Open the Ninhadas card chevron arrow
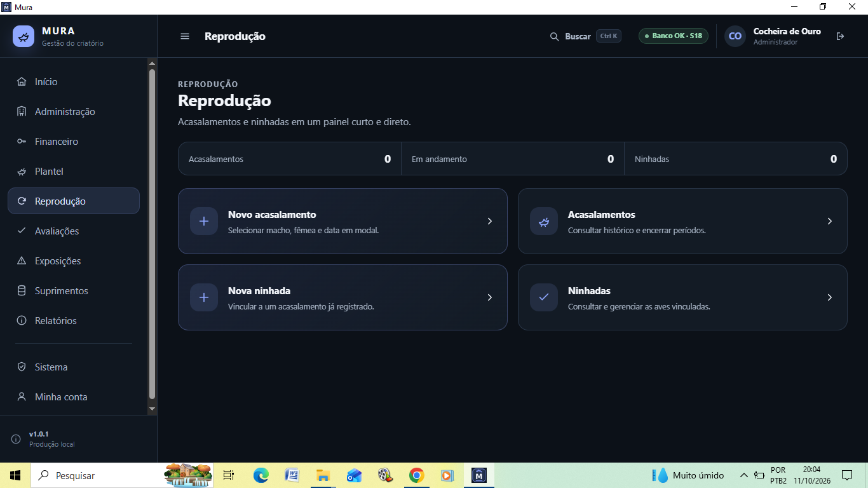The height and width of the screenshot is (488, 868). tap(829, 297)
